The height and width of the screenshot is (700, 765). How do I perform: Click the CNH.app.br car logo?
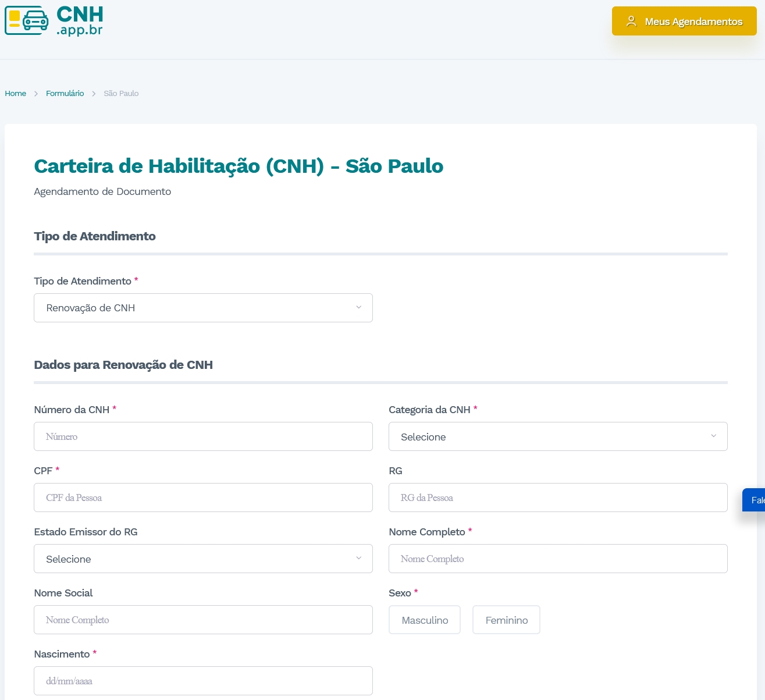coord(54,21)
